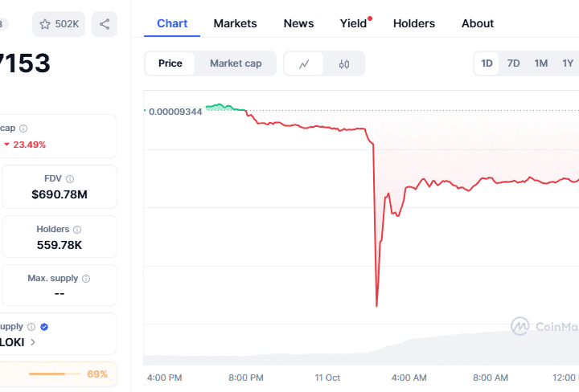Switch to line chart view icon
579x392 pixels.
[304, 63]
